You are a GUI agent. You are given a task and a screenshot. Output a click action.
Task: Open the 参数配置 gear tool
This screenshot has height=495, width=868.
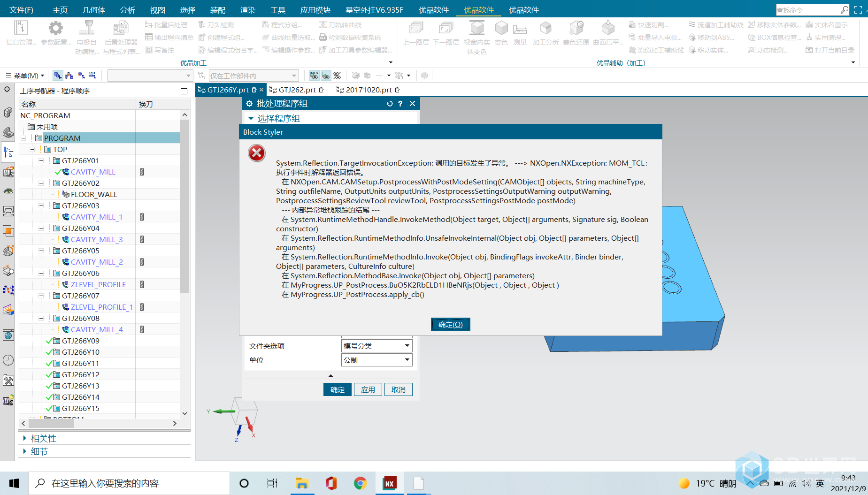point(56,33)
